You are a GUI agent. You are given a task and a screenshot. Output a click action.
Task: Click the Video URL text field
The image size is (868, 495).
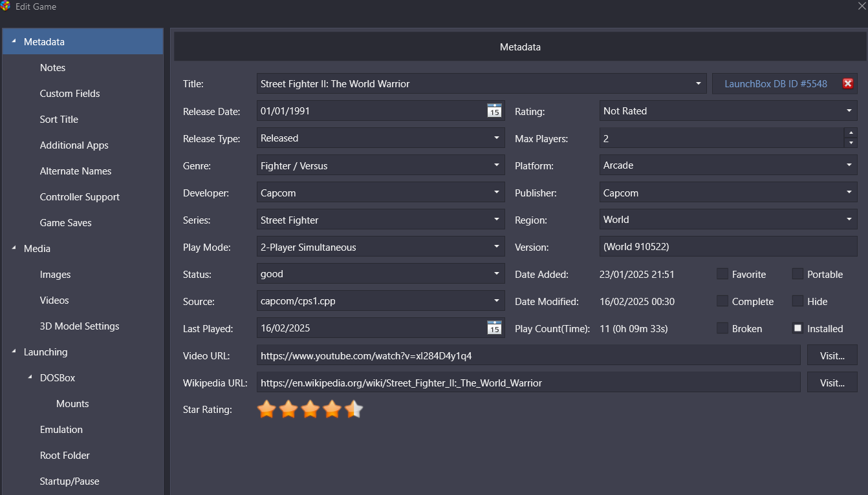(528, 355)
